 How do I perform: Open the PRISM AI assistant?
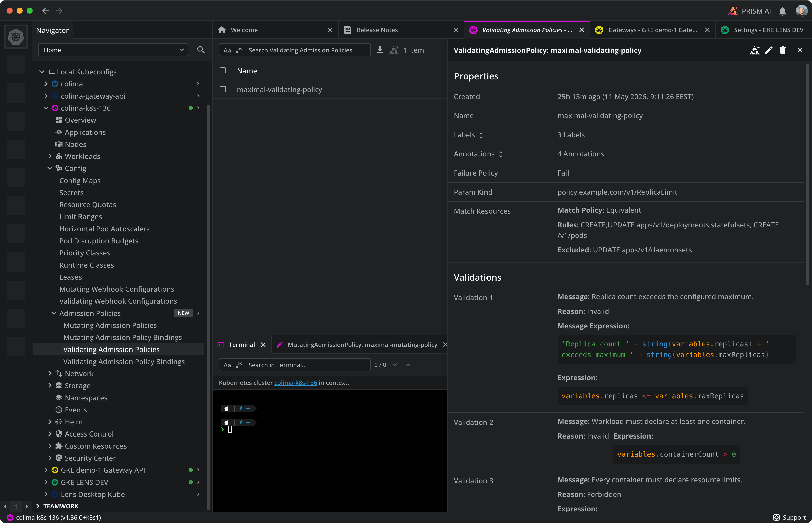pos(749,11)
